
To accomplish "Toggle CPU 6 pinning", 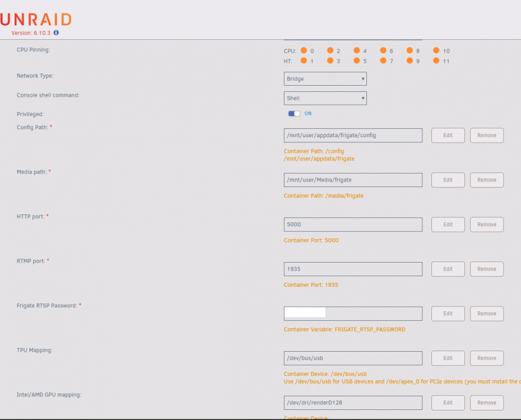I will pyautogui.click(x=383, y=50).
